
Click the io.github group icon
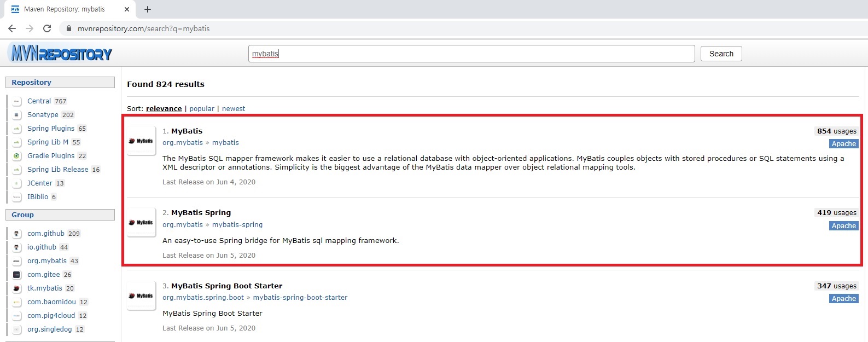(17, 247)
